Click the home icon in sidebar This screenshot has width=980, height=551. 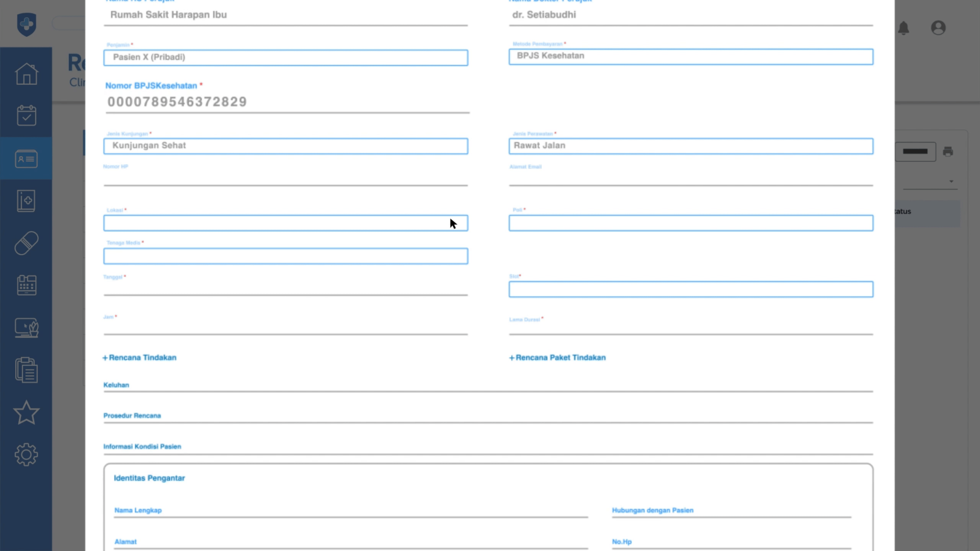pos(26,73)
